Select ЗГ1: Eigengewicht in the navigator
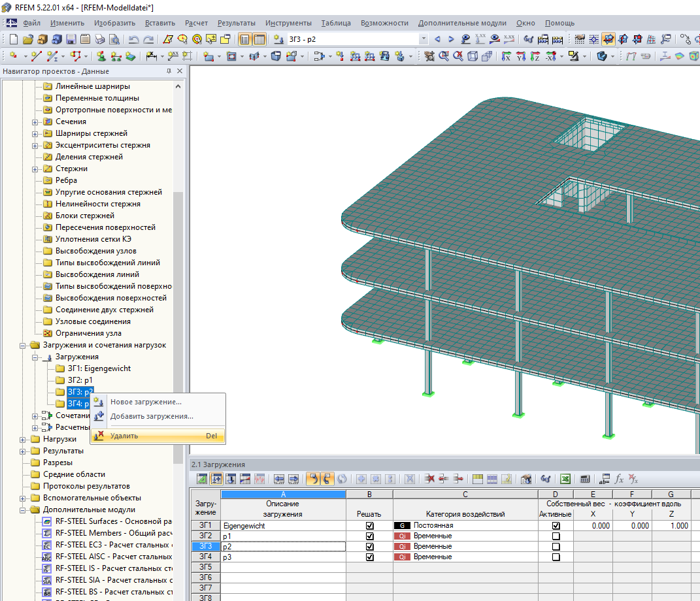Viewport: 700px width, 601px height. (99, 368)
